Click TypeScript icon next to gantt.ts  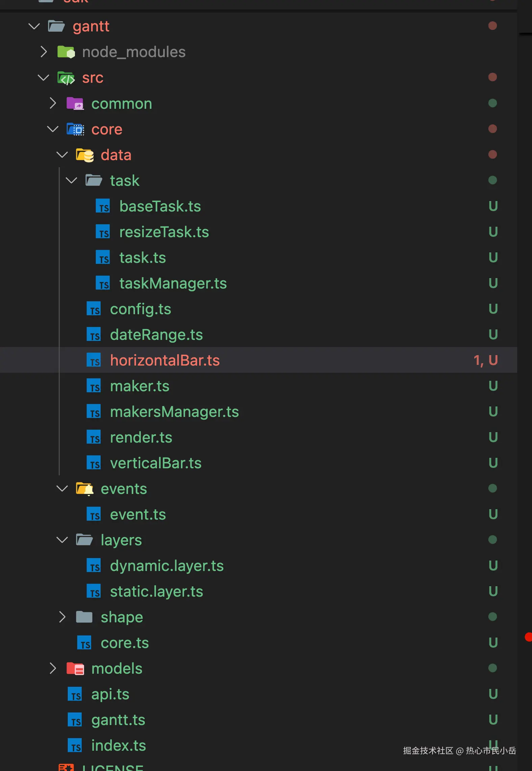click(75, 720)
